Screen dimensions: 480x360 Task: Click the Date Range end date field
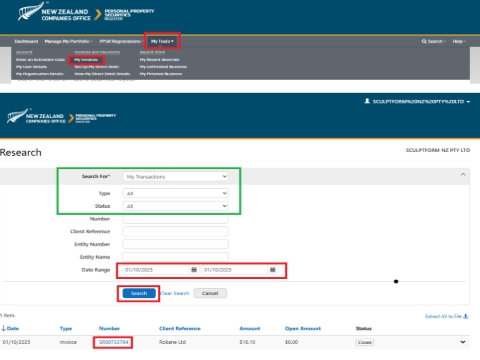tap(235, 270)
